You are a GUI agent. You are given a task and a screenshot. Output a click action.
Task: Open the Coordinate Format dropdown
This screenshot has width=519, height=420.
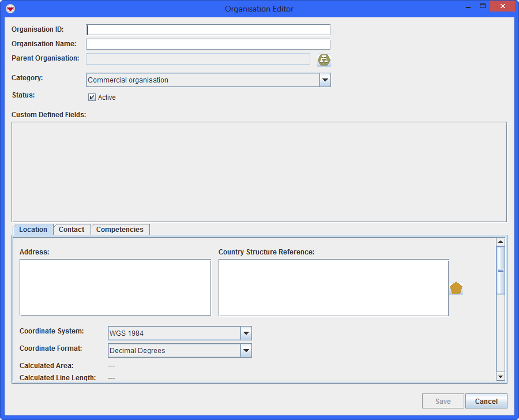(x=246, y=351)
